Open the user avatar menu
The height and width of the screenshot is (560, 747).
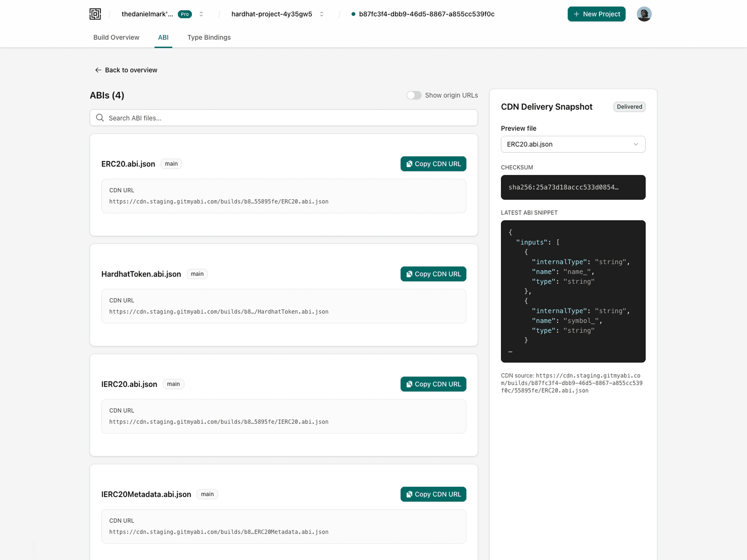644,14
